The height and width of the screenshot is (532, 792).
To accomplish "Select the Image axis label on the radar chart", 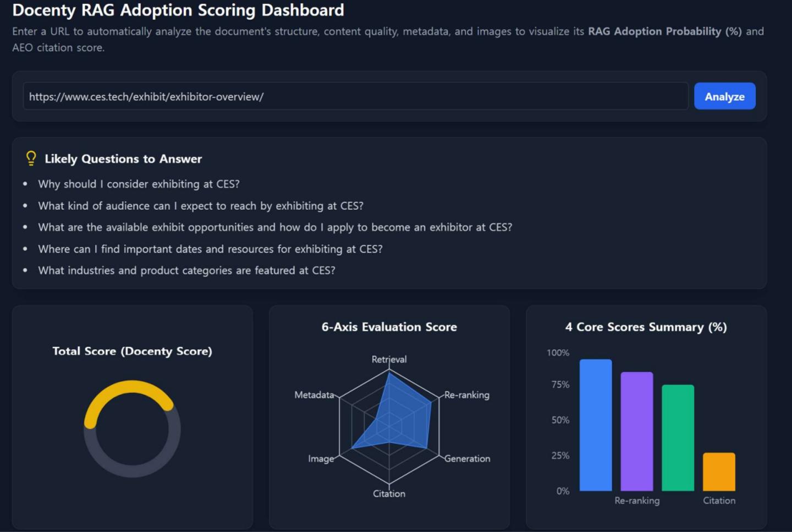I will click(x=321, y=458).
